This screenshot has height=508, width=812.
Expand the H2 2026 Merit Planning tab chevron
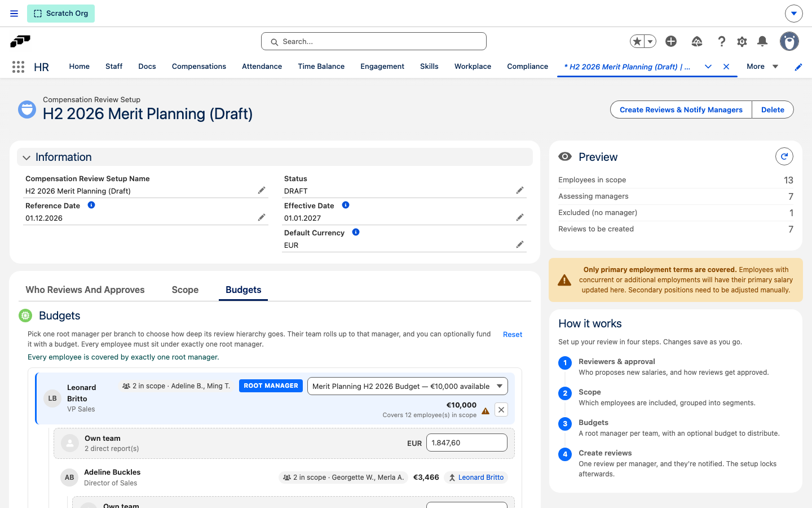coord(708,67)
